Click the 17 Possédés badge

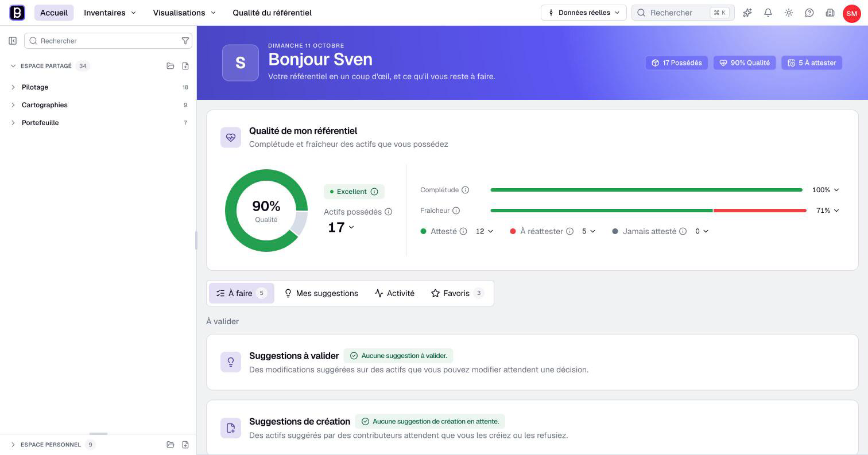click(x=677, y=63)
